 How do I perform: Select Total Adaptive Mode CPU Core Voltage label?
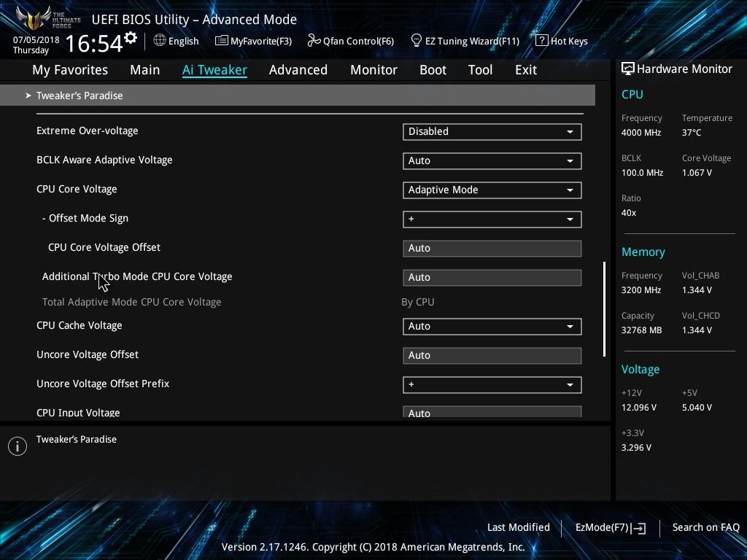pos(131,302)
